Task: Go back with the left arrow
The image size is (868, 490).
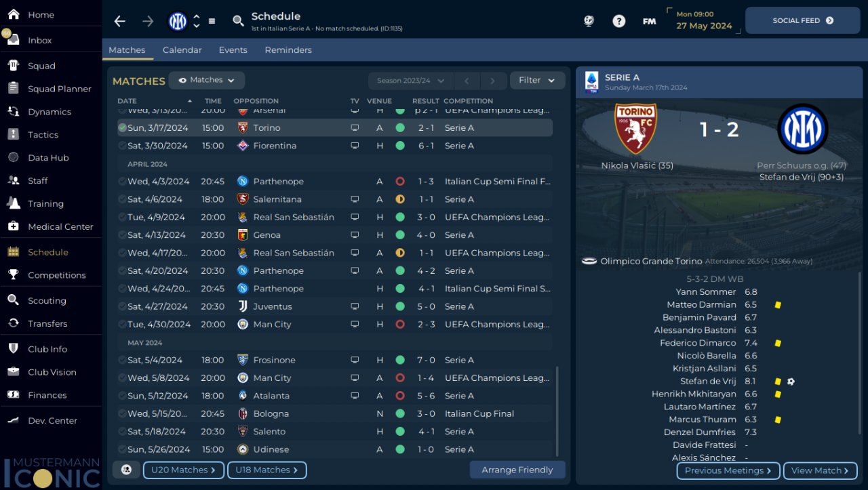Action: [x=120, y=21]
